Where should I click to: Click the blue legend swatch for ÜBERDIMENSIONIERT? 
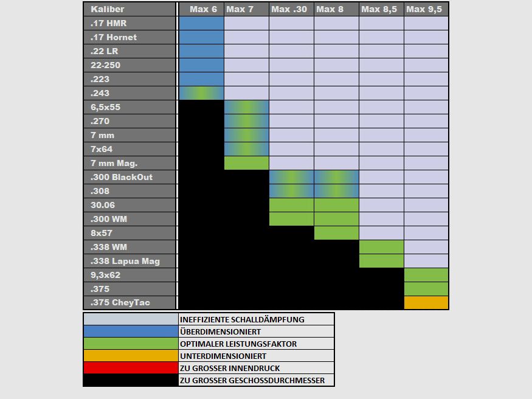(131, 331)
